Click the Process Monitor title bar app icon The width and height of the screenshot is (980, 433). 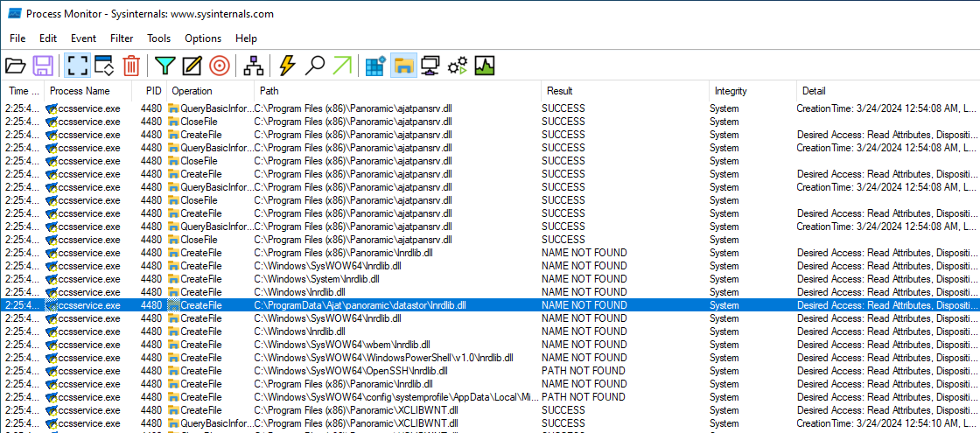pos(12,14)
